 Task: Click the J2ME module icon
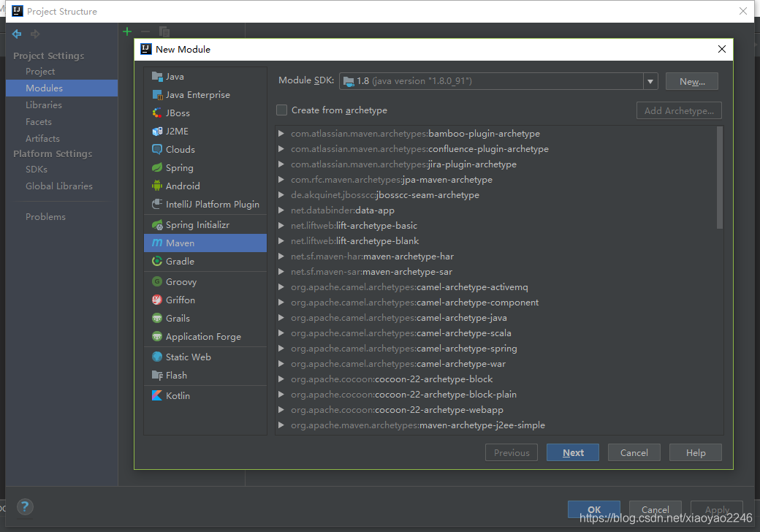[157, 132]
